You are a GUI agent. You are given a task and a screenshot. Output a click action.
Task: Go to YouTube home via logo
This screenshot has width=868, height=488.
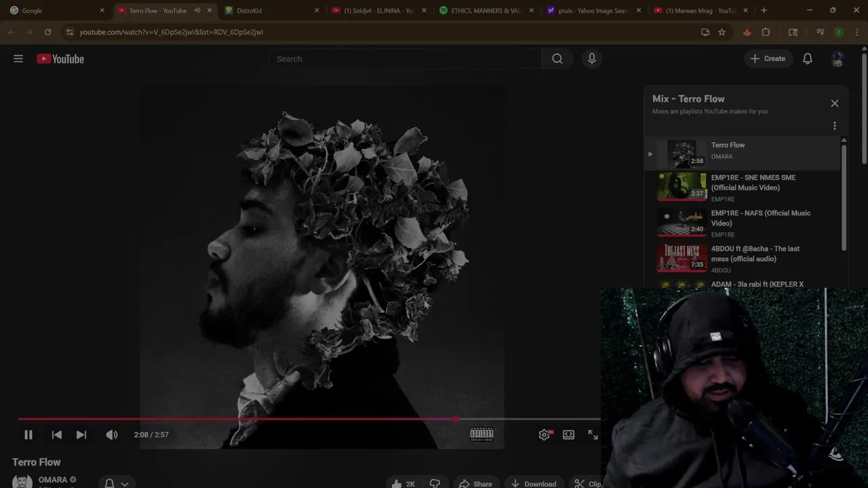click(60, 59)
